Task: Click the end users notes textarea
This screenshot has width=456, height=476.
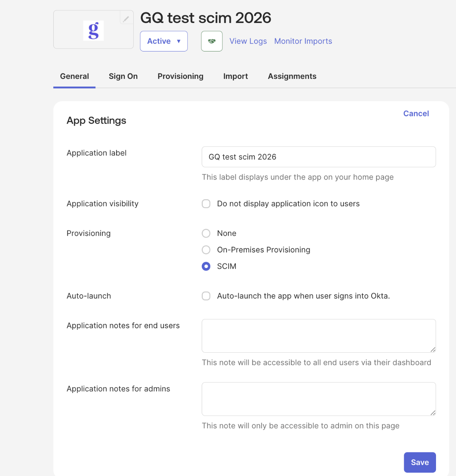Action: click(319, 336)
